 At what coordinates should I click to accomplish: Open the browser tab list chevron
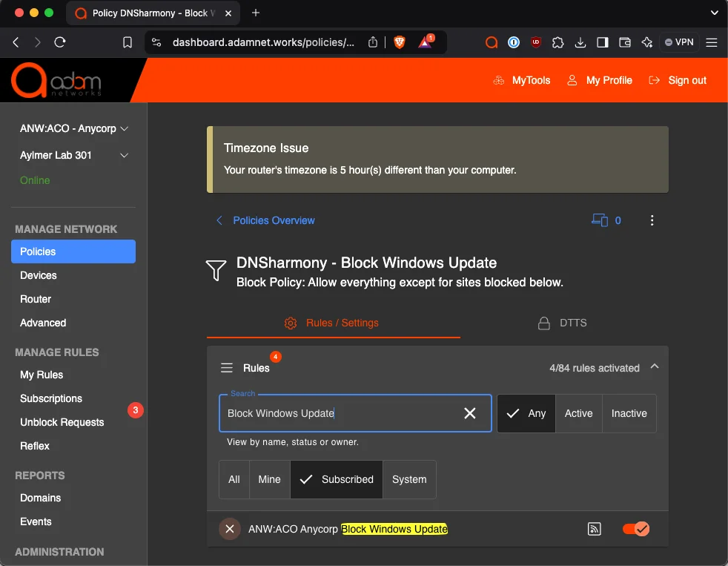(715, 13)
